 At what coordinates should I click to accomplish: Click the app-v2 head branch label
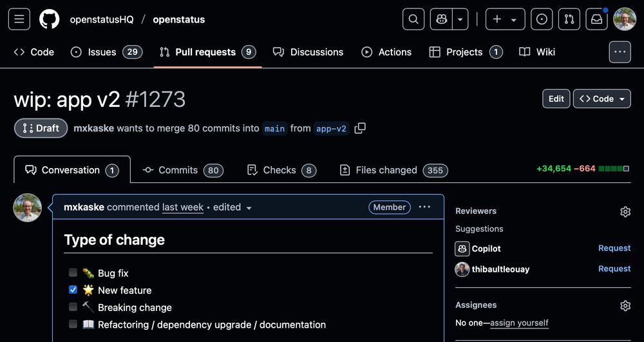tap(331, 129)
